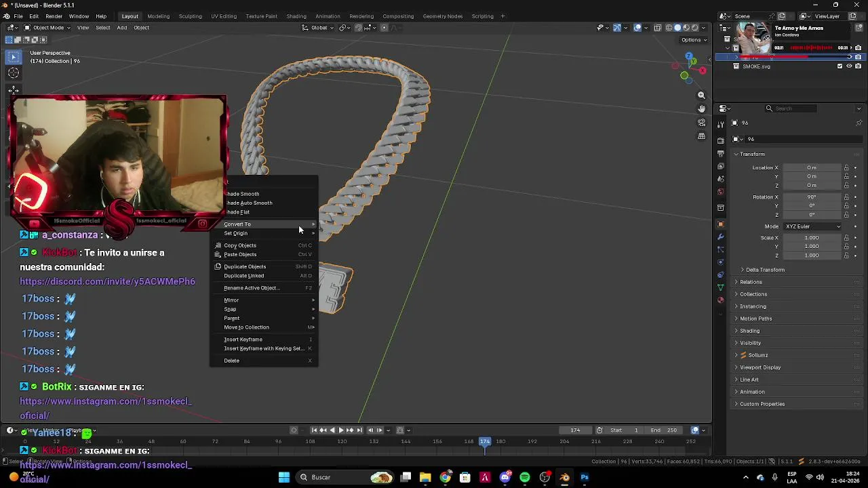Open rotation Mode XYZ Euler dropdown
The height and width of the screenshot is (488, 868).
tap(812, 226)
